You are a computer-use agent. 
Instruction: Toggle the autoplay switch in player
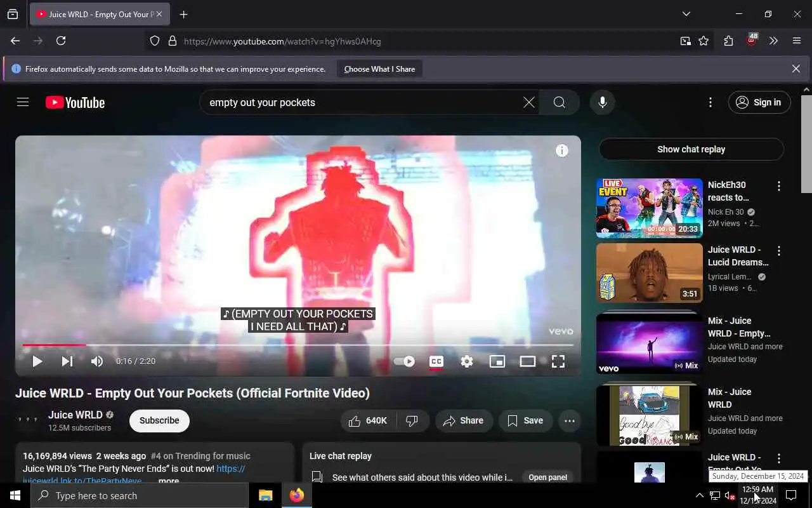(404, 361)
